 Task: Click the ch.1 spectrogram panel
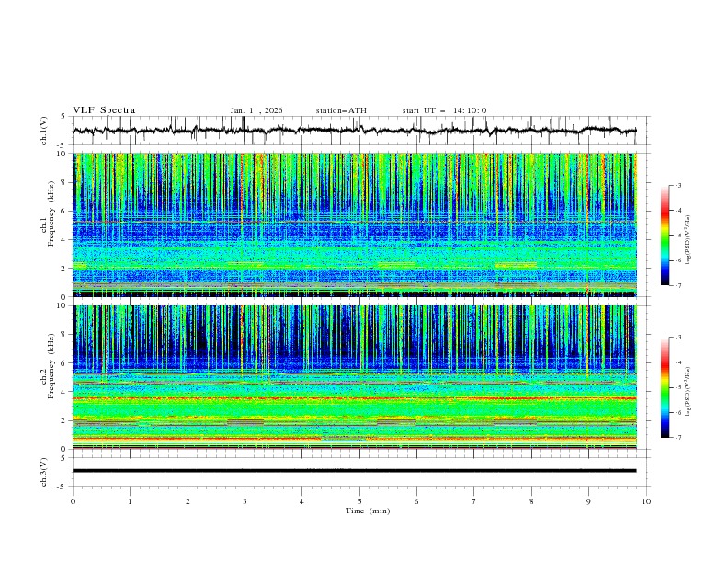click(x=354, y=224)
